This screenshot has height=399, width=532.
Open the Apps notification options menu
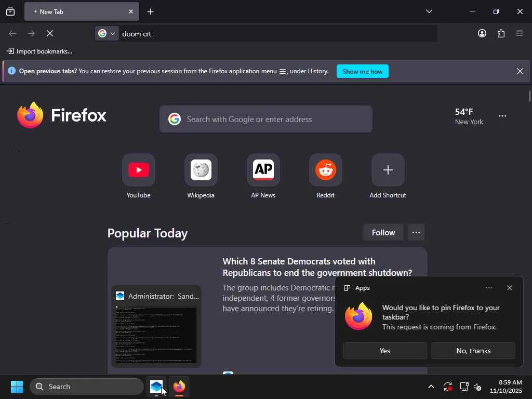[488, 288]
